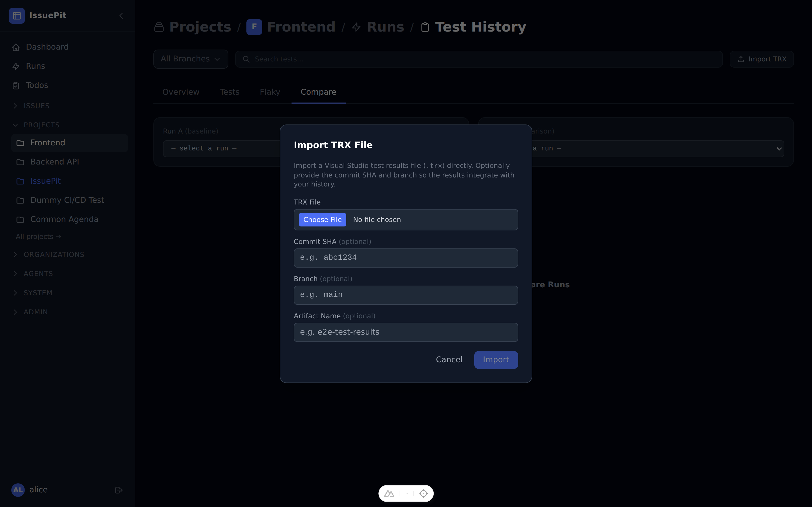Click the IssuePit logo icon in sidebar header
This screenshot has width=812, height=507.
(x=17, y=15)
